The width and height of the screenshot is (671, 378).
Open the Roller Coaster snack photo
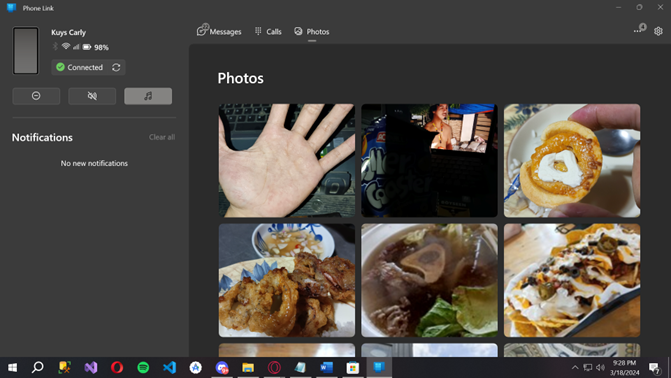pos(429,160)
